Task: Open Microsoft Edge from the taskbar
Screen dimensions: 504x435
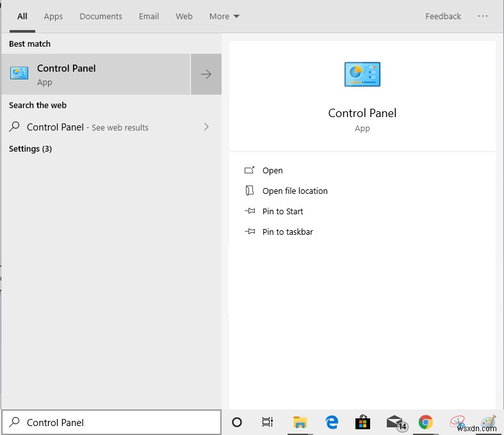Action: [332, 422]
